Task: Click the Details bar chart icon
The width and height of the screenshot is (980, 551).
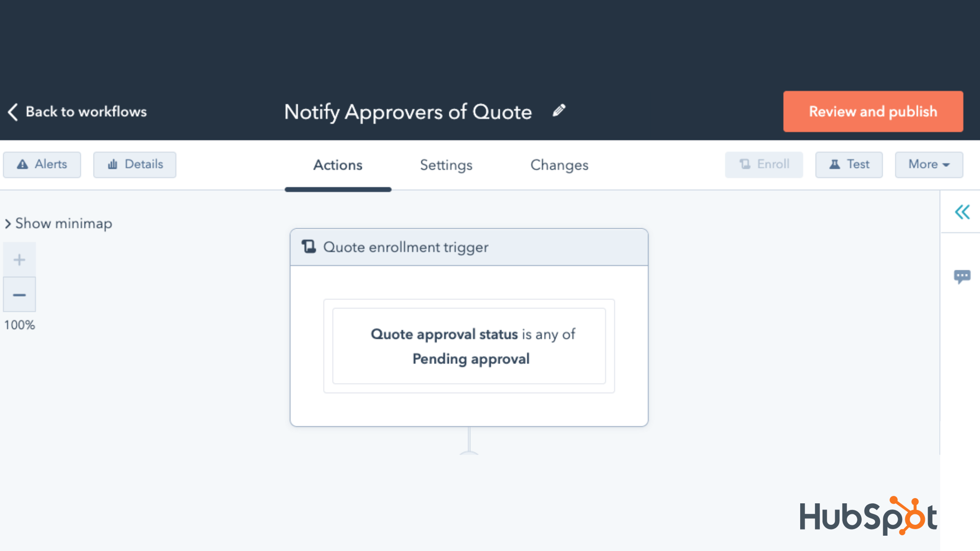Action: point(113,164)
